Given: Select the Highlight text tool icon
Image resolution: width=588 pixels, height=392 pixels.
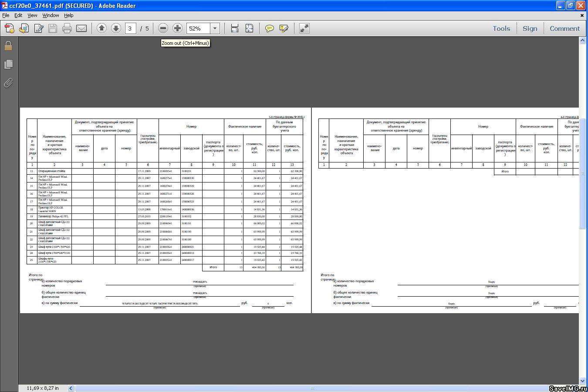Looking at the screenshot, I should 284,28.
